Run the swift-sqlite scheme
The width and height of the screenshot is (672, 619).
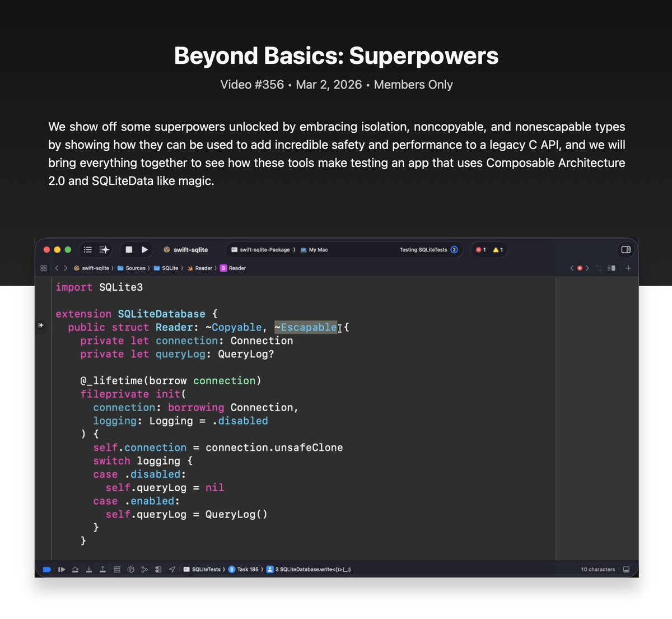[x=144, y=250]
